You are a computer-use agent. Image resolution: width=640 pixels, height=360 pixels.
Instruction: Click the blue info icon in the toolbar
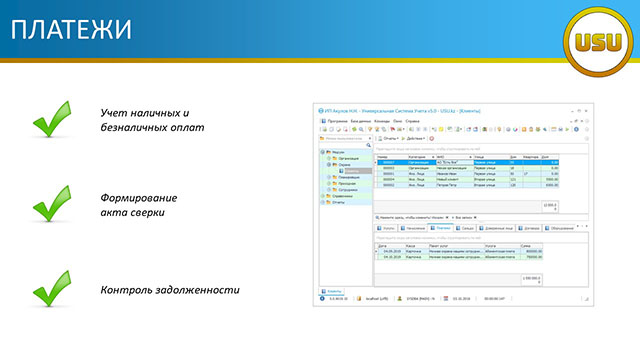click(576, 129)
